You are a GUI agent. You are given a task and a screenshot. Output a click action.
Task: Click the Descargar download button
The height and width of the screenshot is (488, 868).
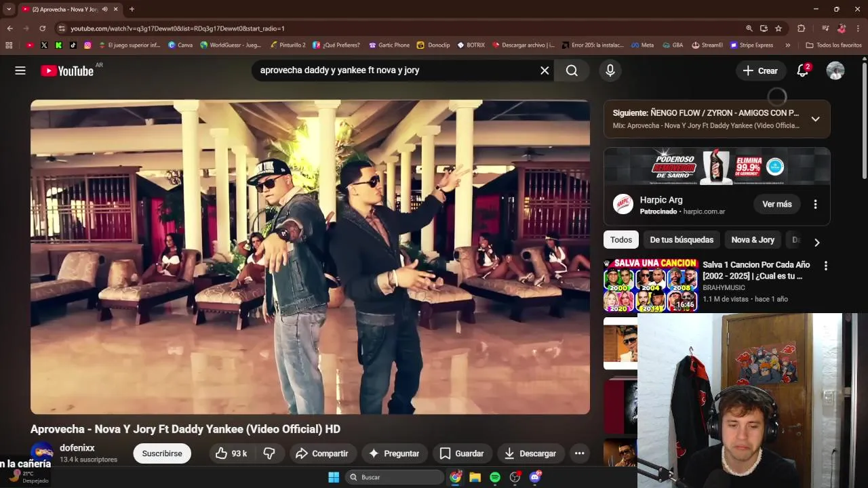click(x=530, y=453)
